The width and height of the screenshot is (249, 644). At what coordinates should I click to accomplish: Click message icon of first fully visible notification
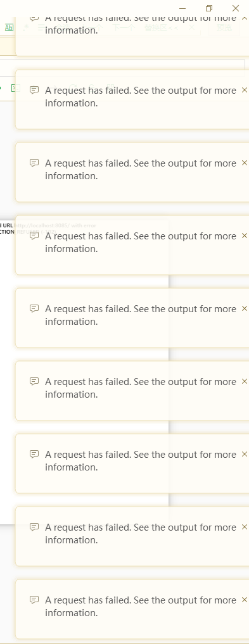[34, 91]
